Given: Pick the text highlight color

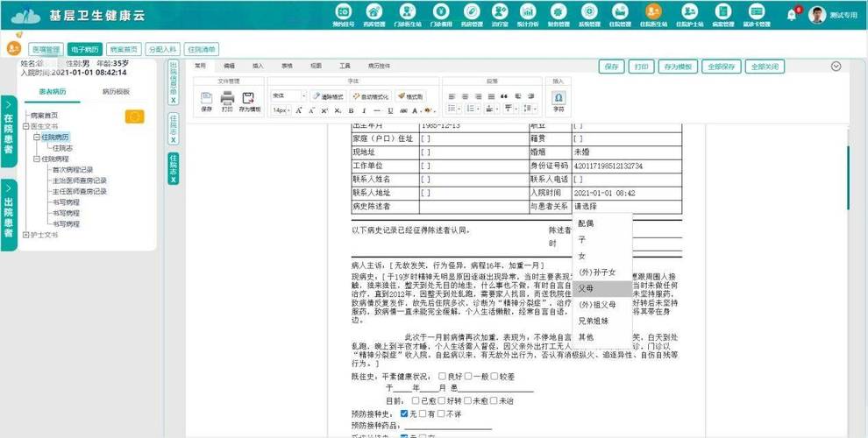Looking at the screenshot, I should click(429, 110).
